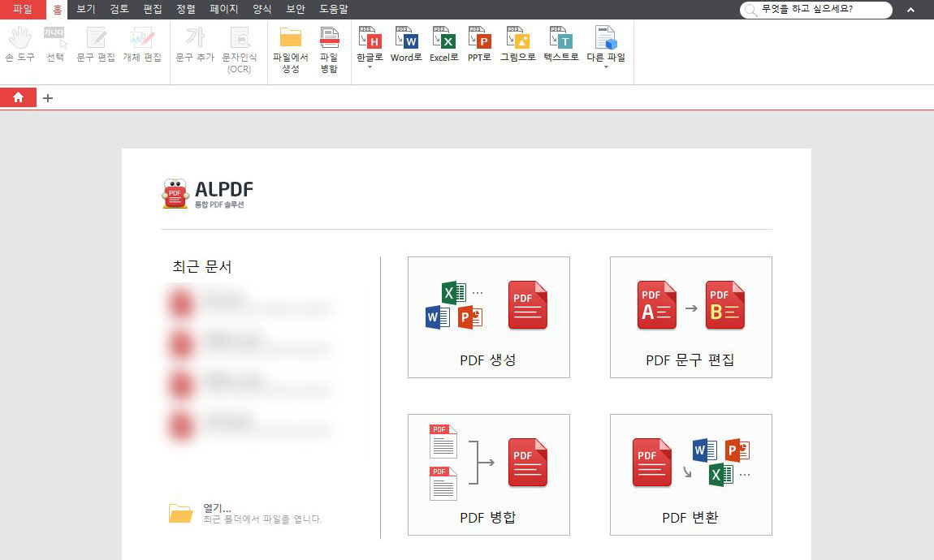Click the yellow folder icon beside 열기
Screen dimensions: 934x560
tap(180, 513)
